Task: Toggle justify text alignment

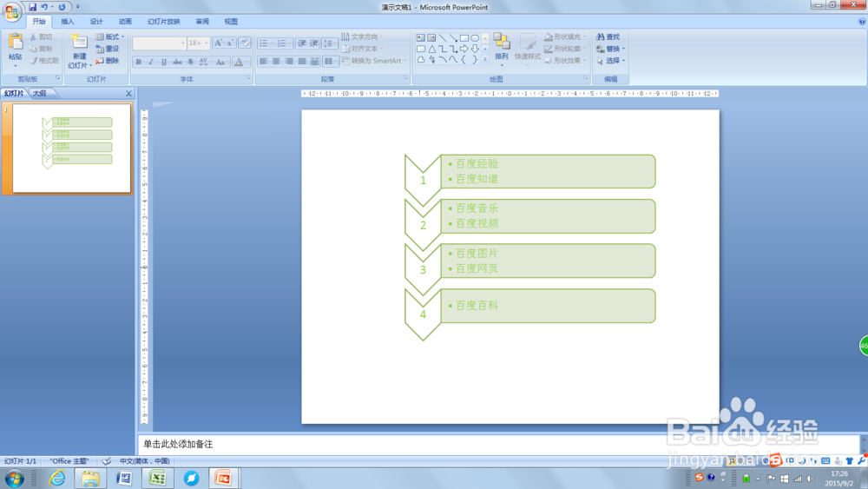Action: pos(302,61)
